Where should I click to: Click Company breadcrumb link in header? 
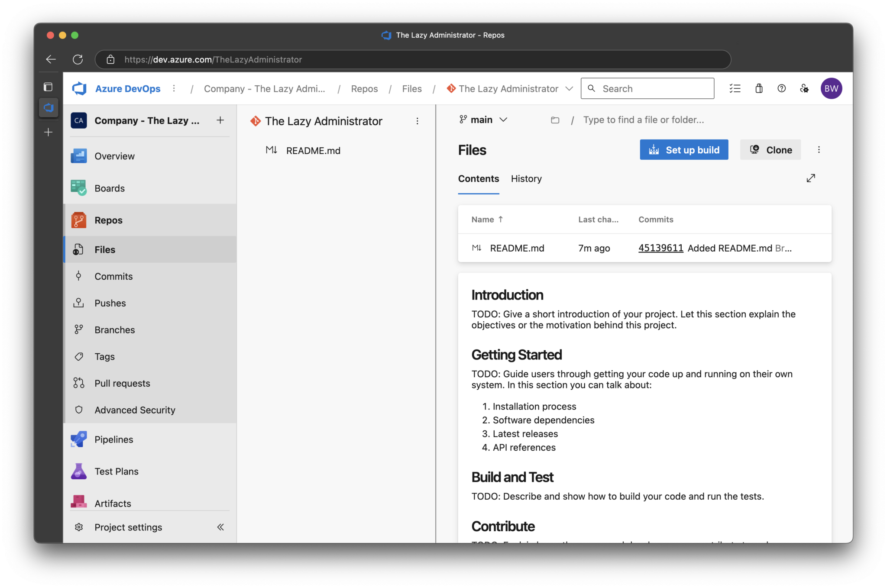pyautogui.click(x=265, y=89)
